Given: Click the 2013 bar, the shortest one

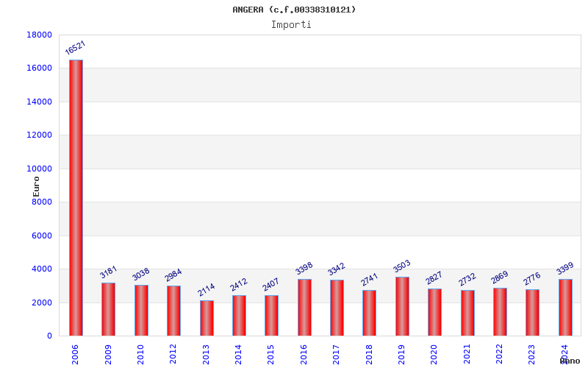Looking at the screenshot, I should (x=207, y=318).
